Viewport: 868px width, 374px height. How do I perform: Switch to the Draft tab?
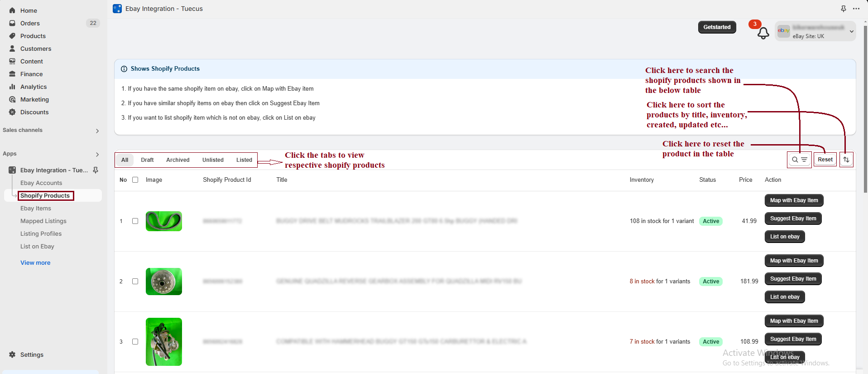(147, 160)
